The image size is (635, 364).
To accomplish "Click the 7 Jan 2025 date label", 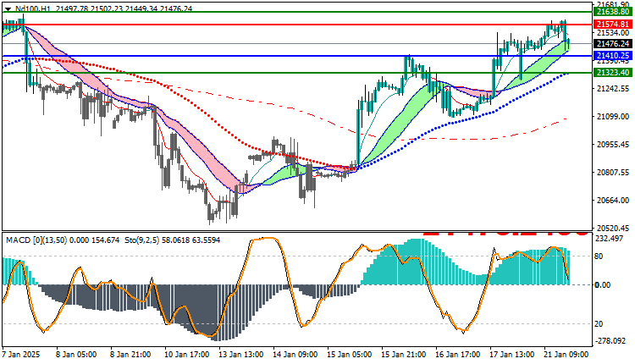I will pos(21,355).
